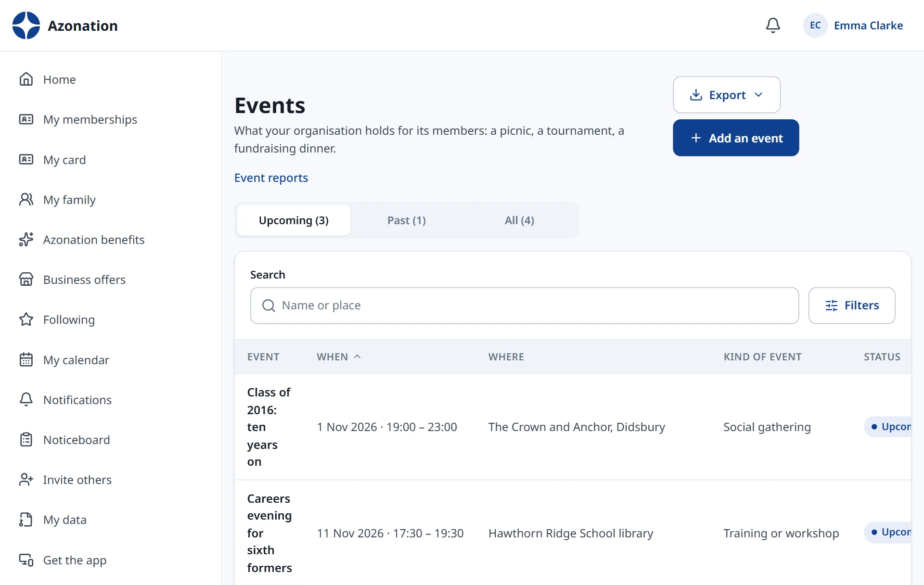Open Business offers page

point(84,280)
